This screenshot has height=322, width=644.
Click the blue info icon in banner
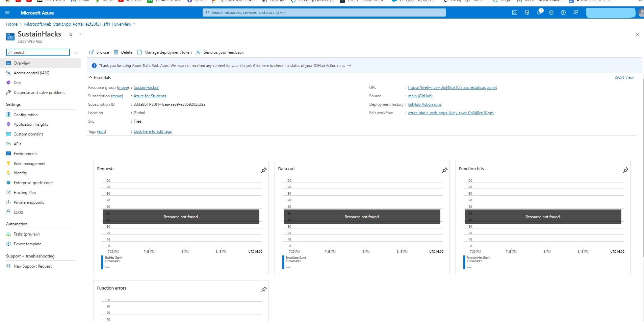pos(94,66)
